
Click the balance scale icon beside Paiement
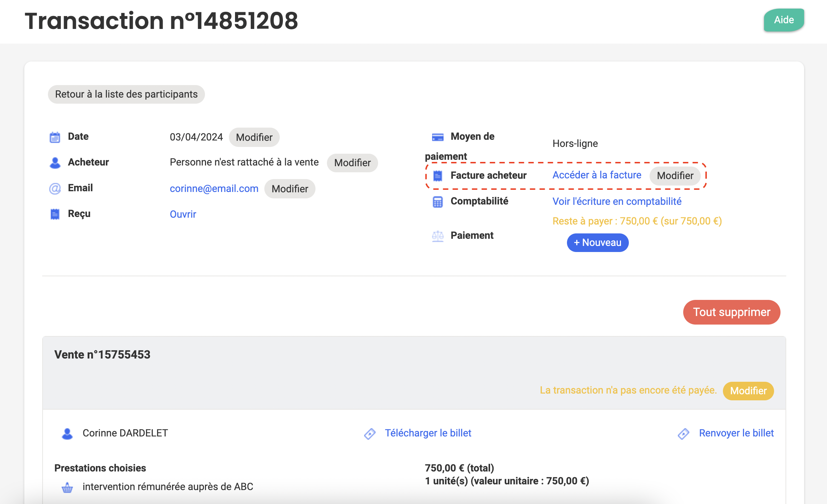coord(437,236)
